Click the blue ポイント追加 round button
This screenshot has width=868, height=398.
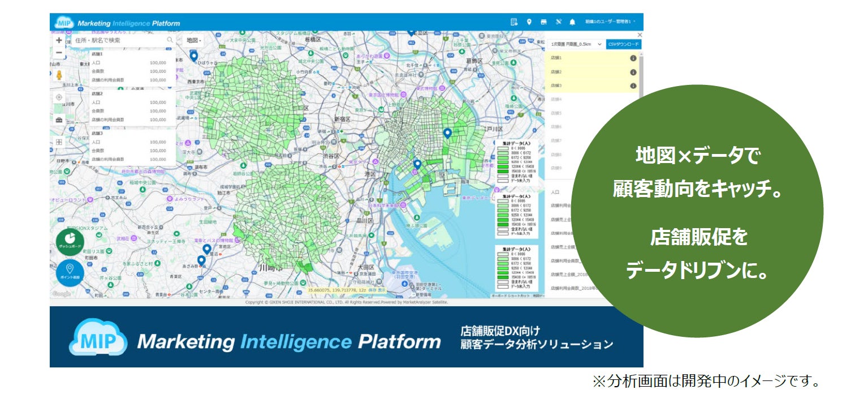tap(70, 273)
